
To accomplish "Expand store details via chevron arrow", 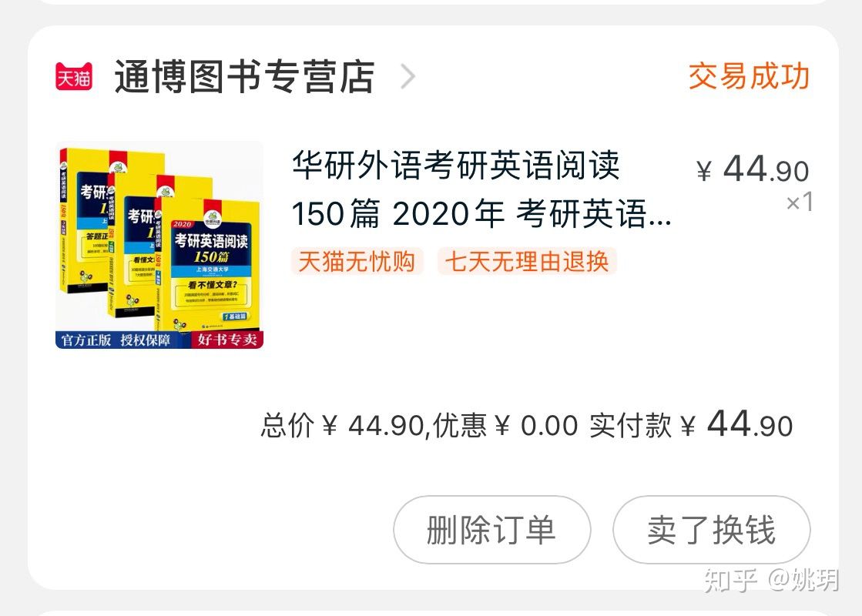I will (x=408, y=77).
